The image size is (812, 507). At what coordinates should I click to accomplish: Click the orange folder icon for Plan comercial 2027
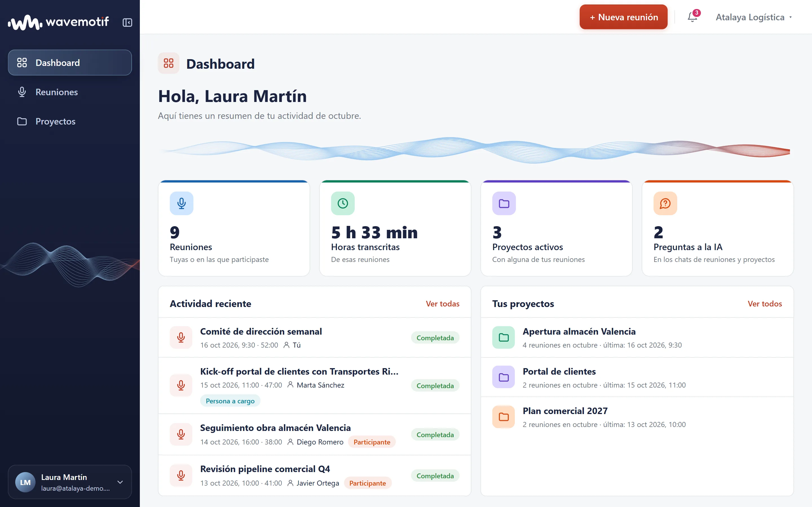point(503,417)
